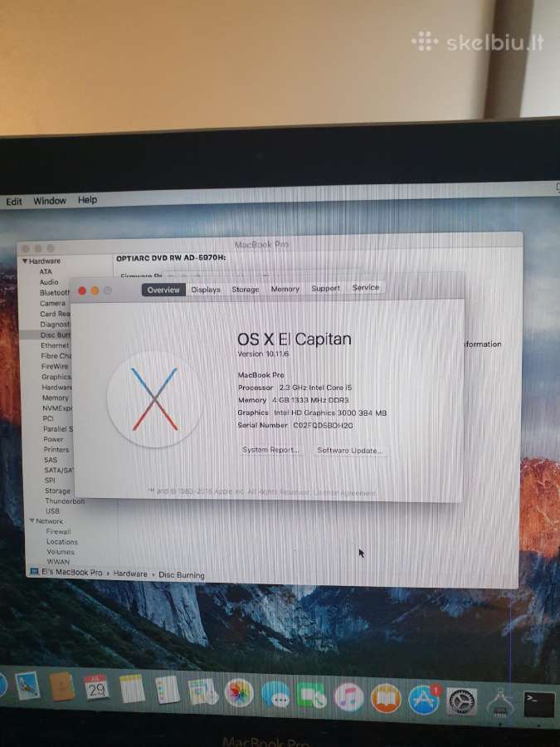Open iTunes from the dock

pyautogui.click(x=349, y=697)
